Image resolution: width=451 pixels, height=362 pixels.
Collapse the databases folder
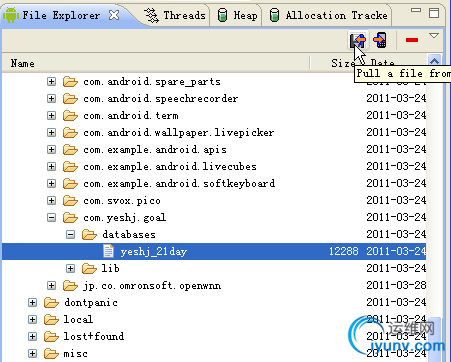pyautogui.click(x=70, y=235)
